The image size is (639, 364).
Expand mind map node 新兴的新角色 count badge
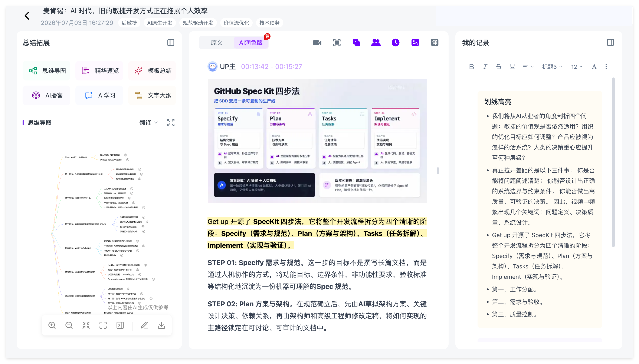click(x=122, y=255)
